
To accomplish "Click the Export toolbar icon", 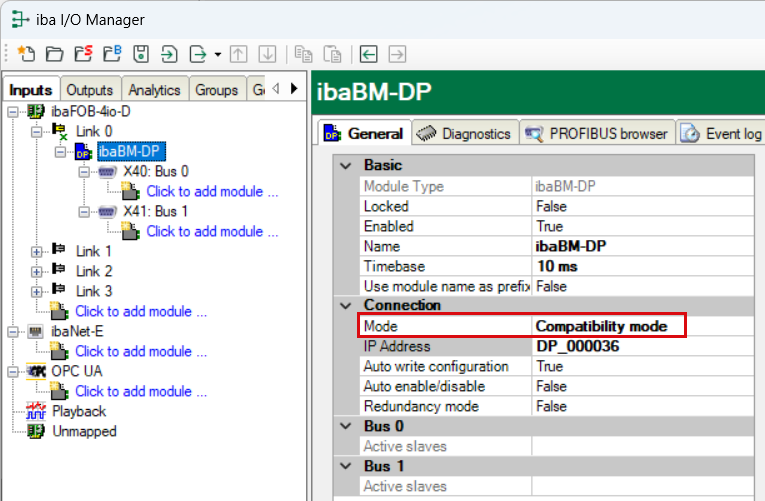I will pyautogui.click(x=198, y=53).
